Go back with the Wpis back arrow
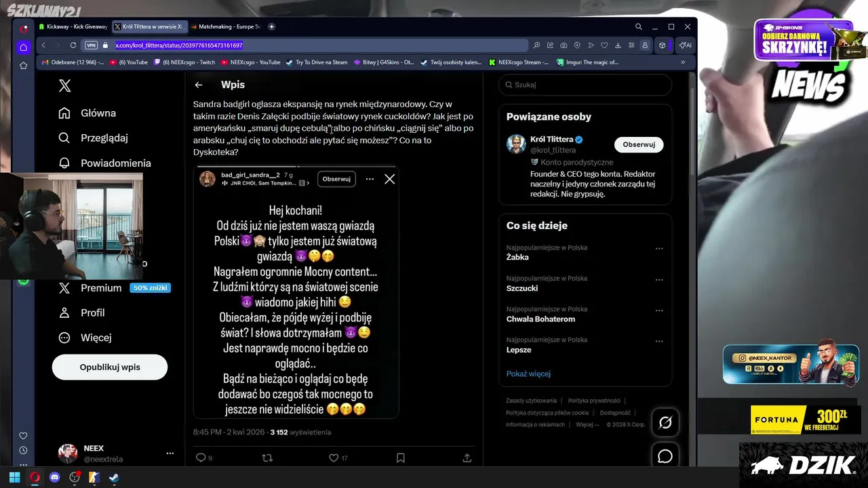Image resolution: width=868 pixels, height=488 pixels. (x=199, y=85)
